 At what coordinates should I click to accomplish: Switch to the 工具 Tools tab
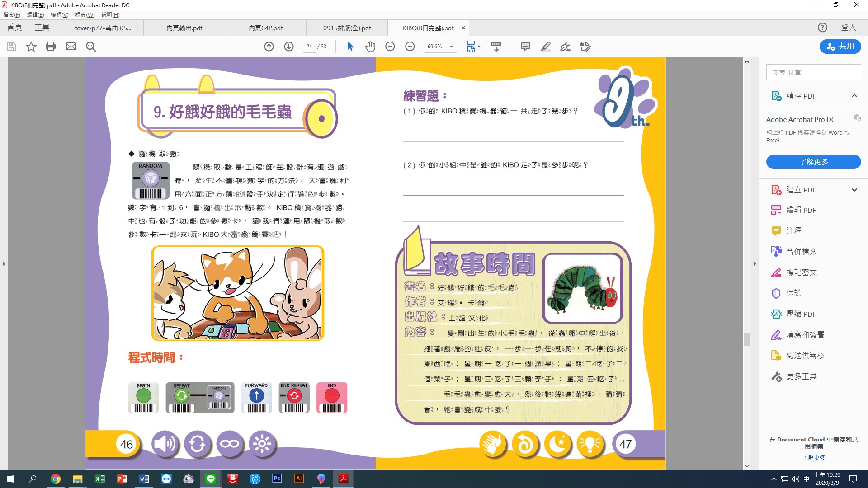click(x=42, y=28)
